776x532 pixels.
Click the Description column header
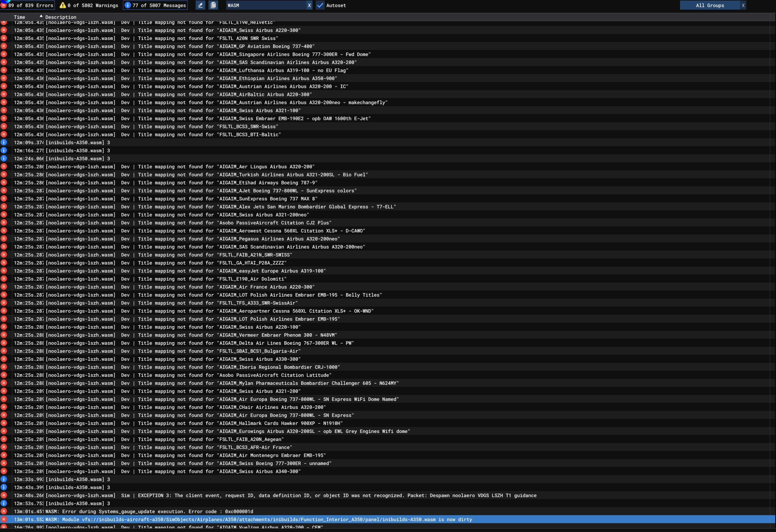coord(61,17)
